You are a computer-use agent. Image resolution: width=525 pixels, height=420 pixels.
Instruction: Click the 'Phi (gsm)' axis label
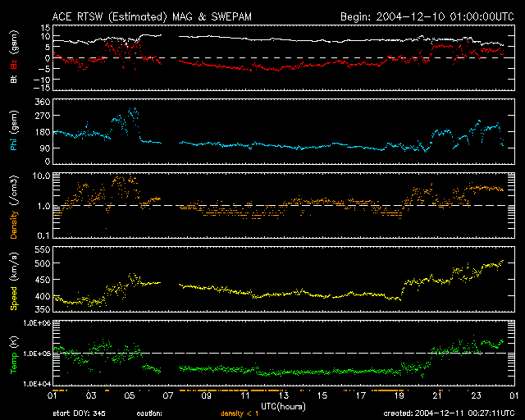tap(14, 130)
